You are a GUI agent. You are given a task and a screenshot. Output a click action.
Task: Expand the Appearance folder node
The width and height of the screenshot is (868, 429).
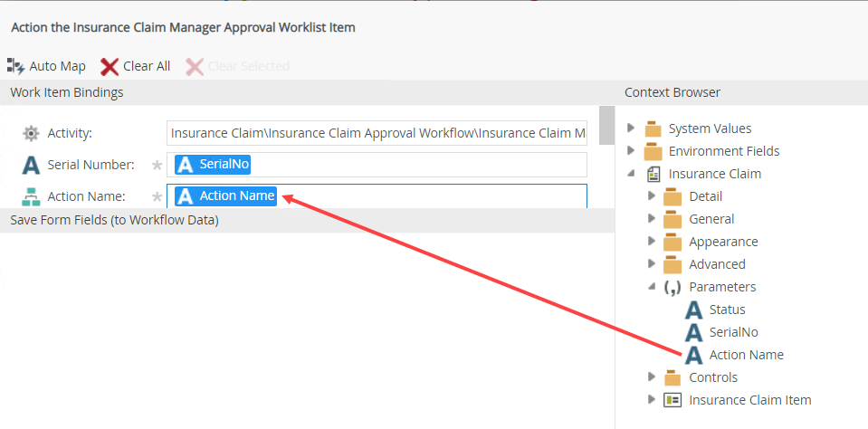coord(652,242)
